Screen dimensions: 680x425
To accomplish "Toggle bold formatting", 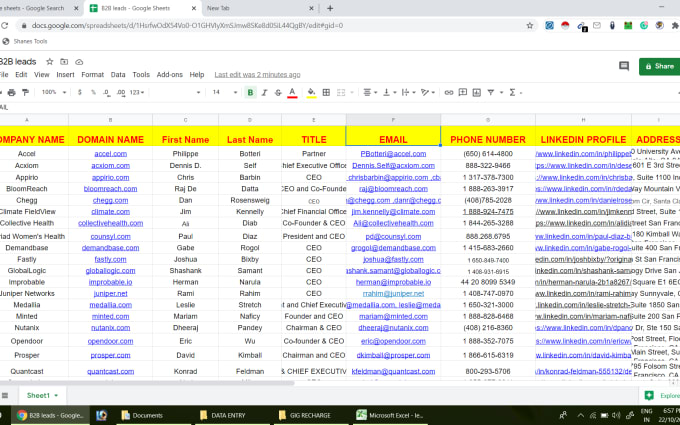I will point(250,92).
